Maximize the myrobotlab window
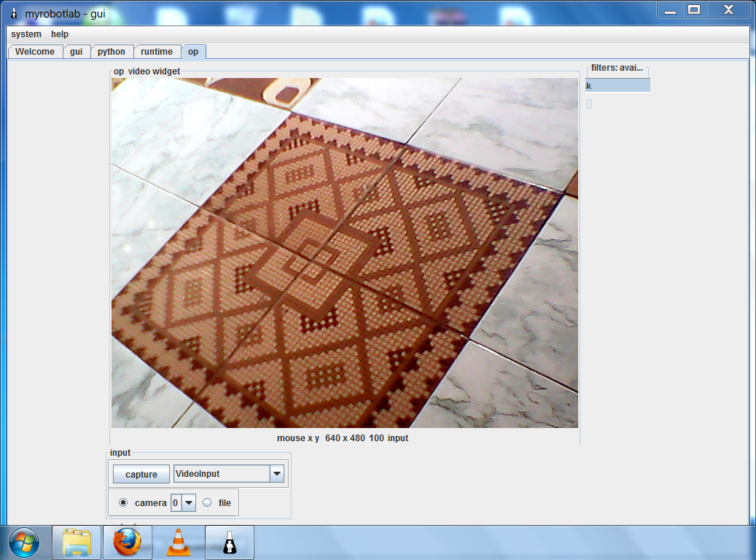Viewport: 756px width, 560px height. click(694, 9)
